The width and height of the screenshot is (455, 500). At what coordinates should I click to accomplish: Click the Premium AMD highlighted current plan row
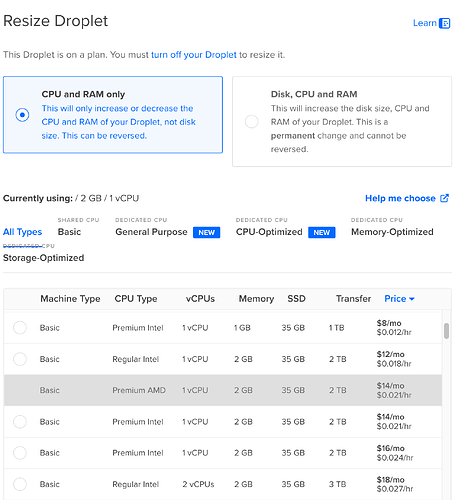[223, 390]
